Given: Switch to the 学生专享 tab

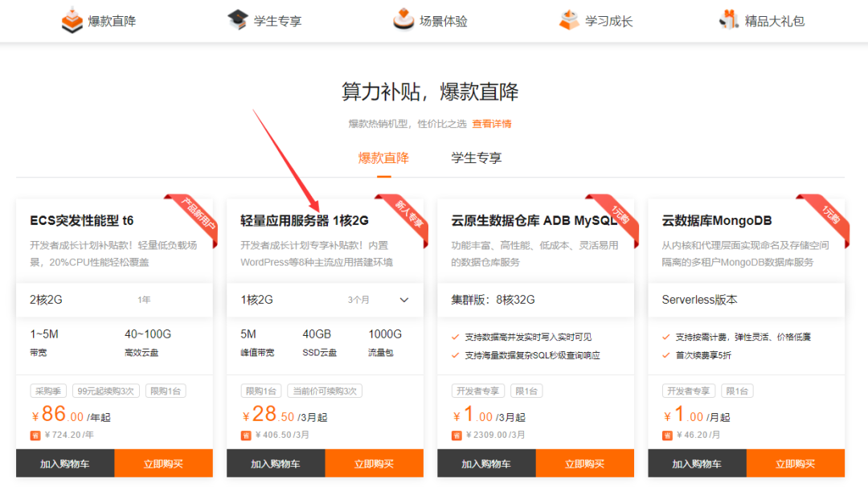Looking at the screenshot, I should pos(476,158).
